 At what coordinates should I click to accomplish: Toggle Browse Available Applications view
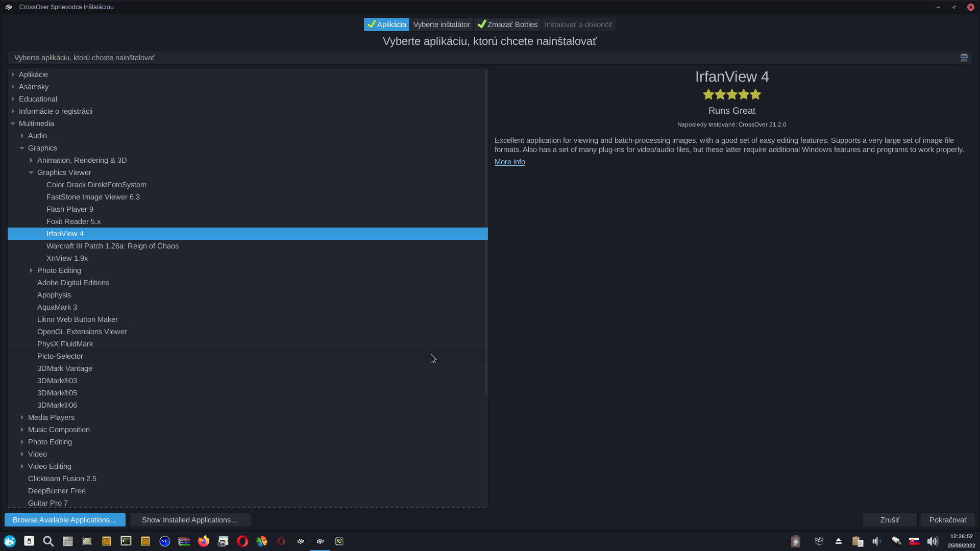[65, 520]
